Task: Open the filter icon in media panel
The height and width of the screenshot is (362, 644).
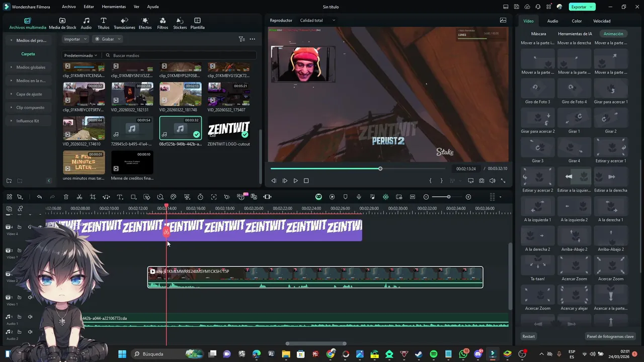Action: coord(242,39)
